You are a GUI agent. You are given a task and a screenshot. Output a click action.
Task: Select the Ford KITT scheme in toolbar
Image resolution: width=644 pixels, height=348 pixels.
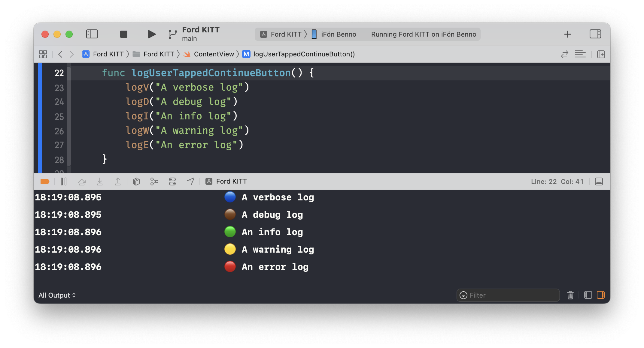281,34
